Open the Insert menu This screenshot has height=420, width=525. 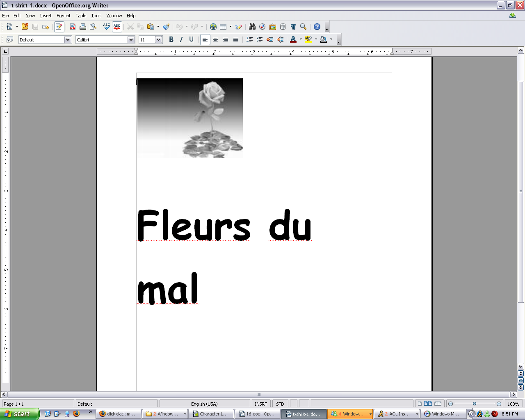point(46,16)
